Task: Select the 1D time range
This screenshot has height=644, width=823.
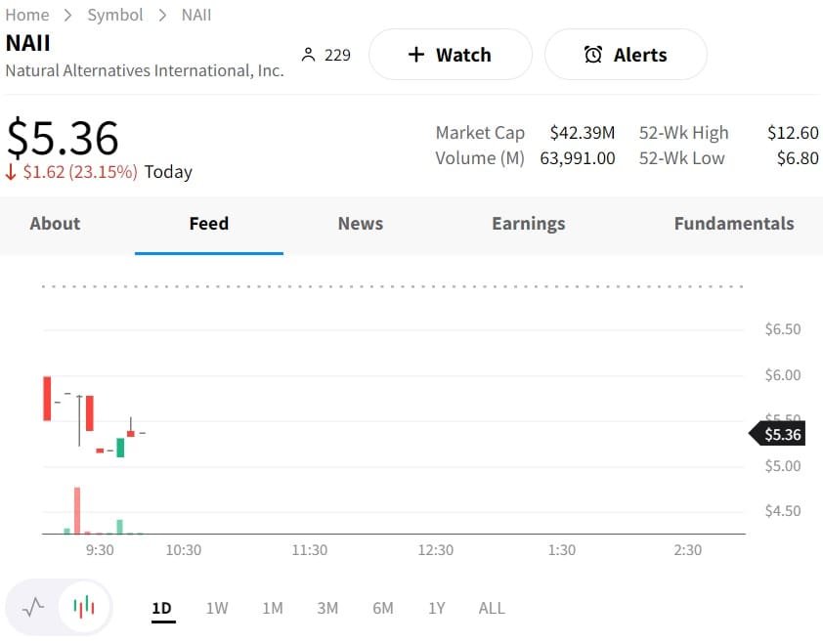Action: [161, 608]
